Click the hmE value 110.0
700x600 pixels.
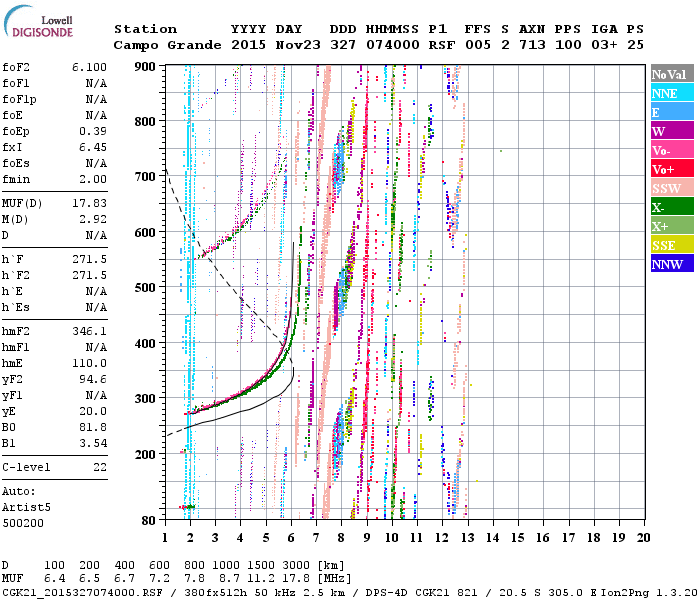(x=89, y=363)
